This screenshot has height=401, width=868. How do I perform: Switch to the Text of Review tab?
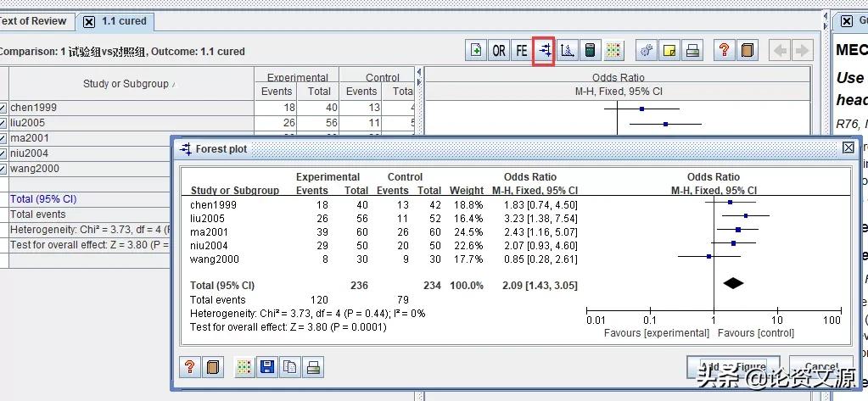pos(33,21)
